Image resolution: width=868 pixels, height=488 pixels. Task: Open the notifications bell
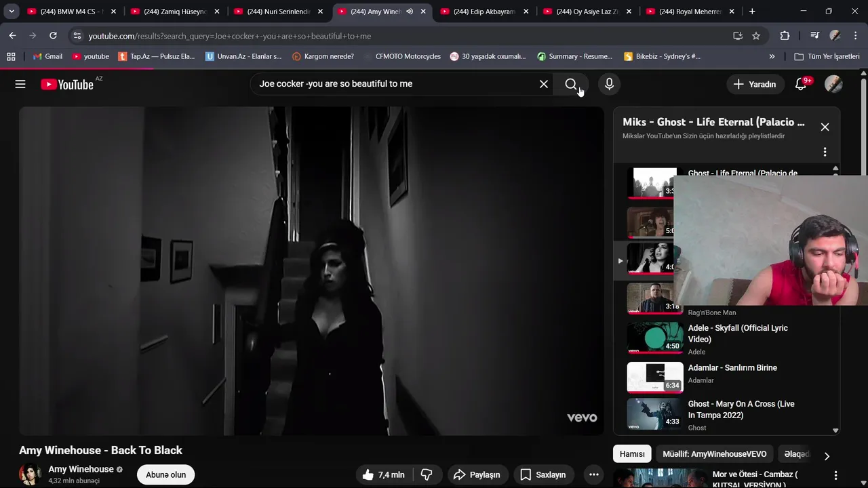pyautogui.click(x=801, y=84)
